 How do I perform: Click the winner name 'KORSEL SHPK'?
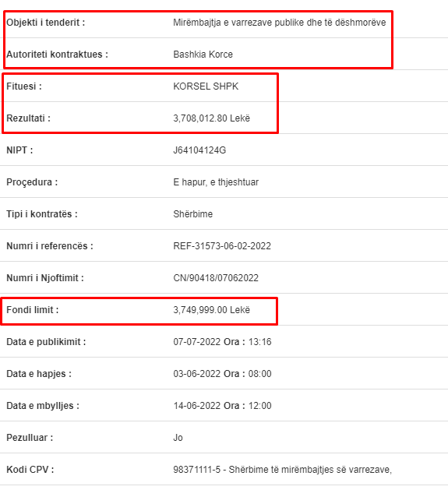pos(206,86)
